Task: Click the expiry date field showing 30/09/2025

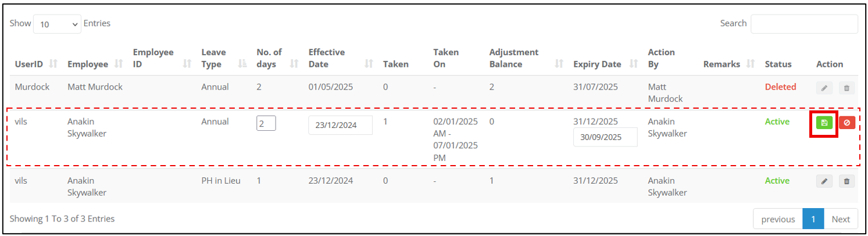Action: point(605,137)
